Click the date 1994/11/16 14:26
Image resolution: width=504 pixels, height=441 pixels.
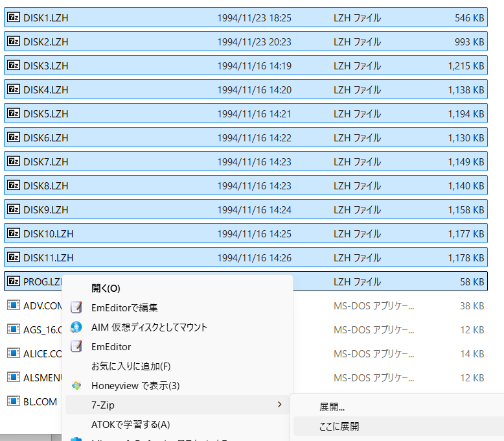[x=254, y=257]
